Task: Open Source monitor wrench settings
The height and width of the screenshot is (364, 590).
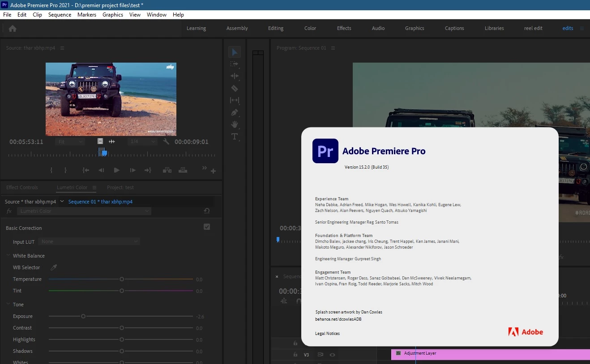Action: tap(166, 141)
